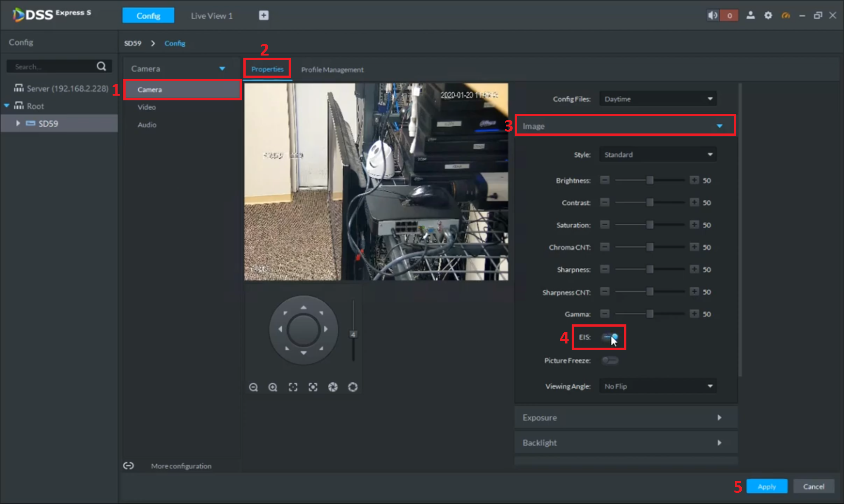The height and width of the screenshot is (504, 844).
Task: Switch to the Profile Management tab
Action: [x=332, y=70]
